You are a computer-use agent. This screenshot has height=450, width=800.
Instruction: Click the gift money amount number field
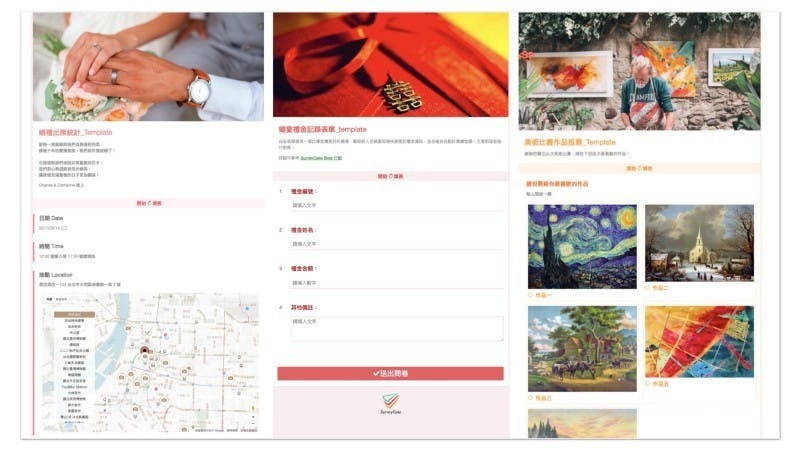click(x=397, y=283)
